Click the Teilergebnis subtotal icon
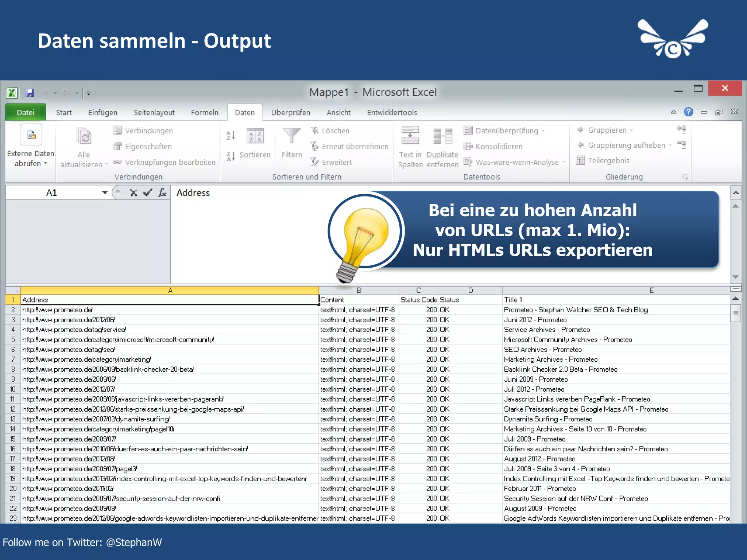747x560 pixels. coord(580,160)
